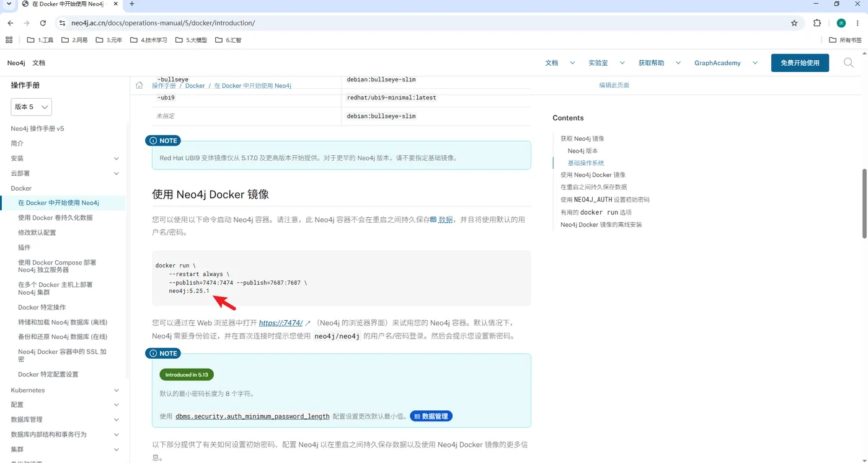Click the page's vertical scrollbar thumb
This screenshot has width=868, height=463.
tap(865, 203)
